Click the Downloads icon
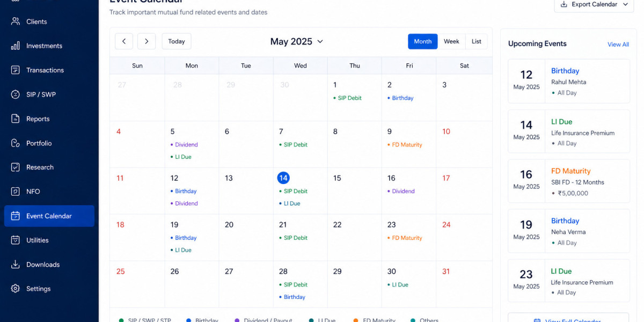The height and width of the screenshot is (322, 644). (15, 265)
